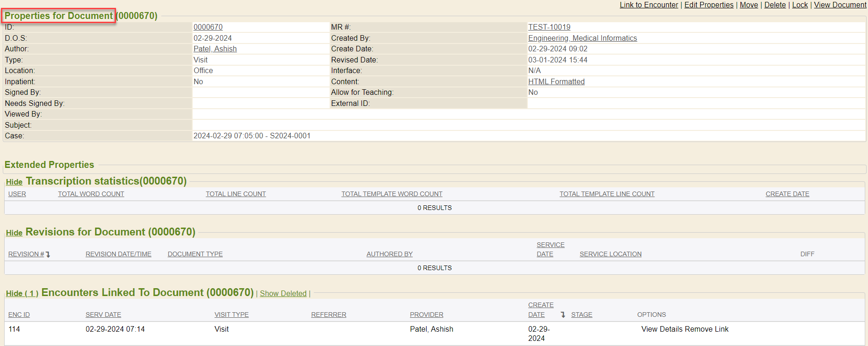Image resolution: width=868 pixels, height=346 pixels.
Task: Choose Edit Properties from top menu
Action: 709,5
